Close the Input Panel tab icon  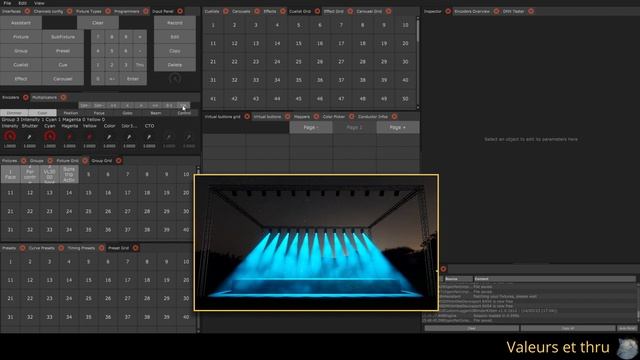[x=180, y=11]
